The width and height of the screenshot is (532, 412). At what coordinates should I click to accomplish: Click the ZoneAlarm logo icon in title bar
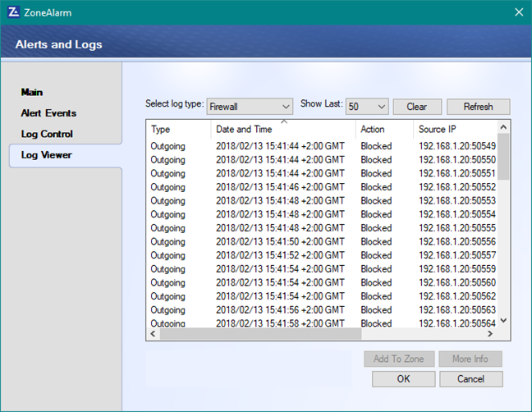click(14, 12)
